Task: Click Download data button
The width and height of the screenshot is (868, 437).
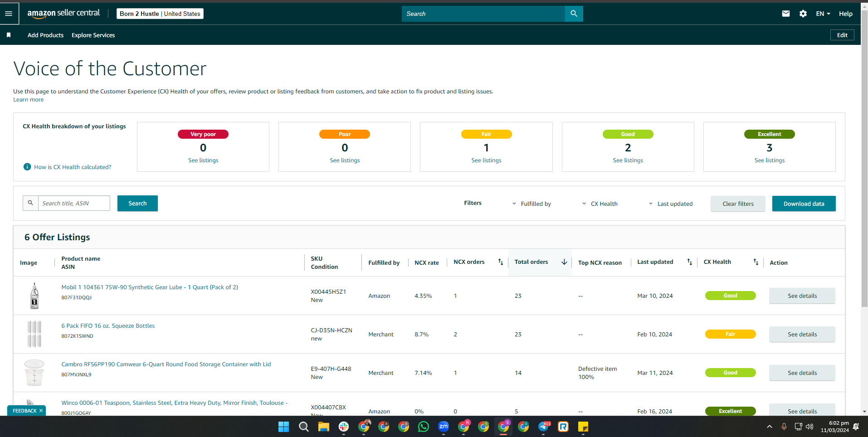Action: [804, 204]
